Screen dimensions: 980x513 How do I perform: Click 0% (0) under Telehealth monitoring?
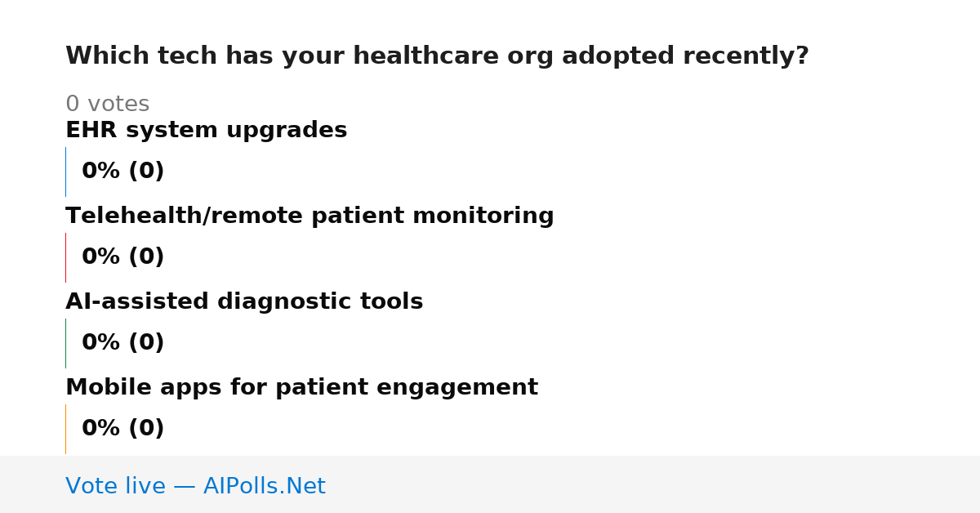point(122,257)
